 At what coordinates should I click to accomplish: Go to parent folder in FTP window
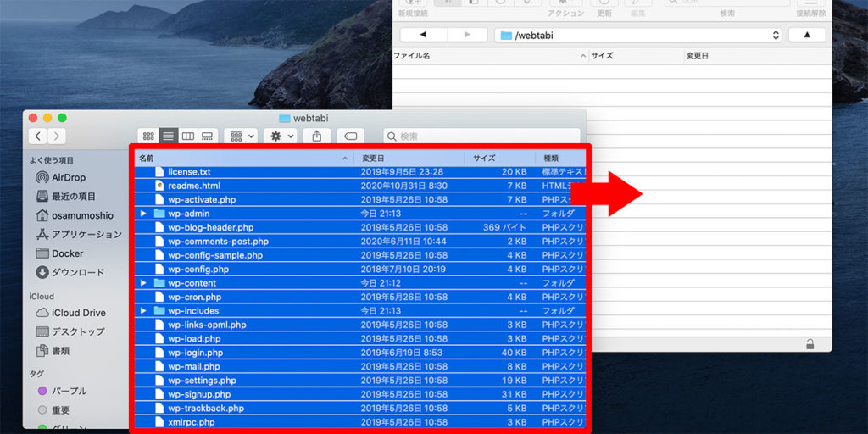click(x=806, y=35)
